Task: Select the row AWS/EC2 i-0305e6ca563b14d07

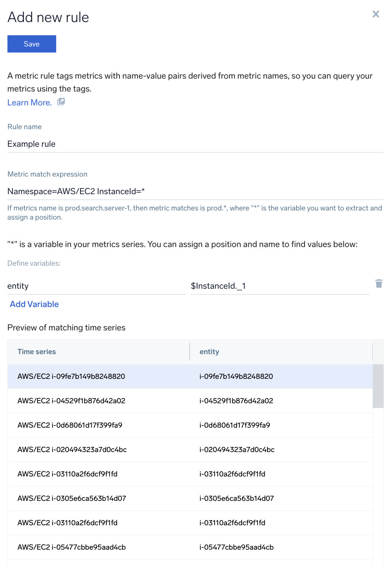Action: 72,498
